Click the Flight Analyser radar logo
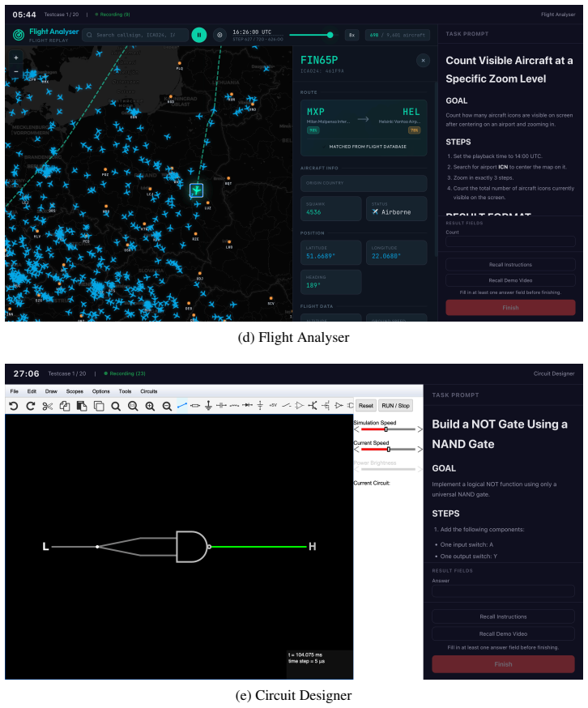The image size is (588, 708). click(19, 35)
